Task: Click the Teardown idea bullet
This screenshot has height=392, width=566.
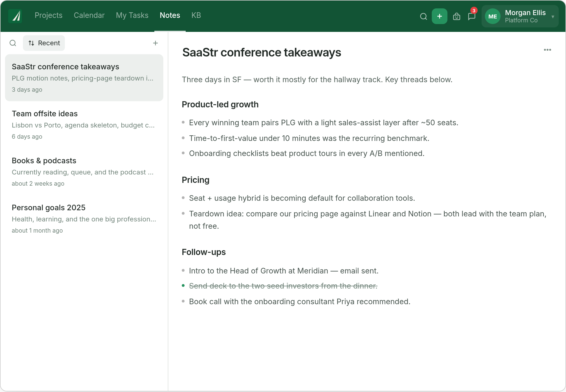Action: click(368, 220)
